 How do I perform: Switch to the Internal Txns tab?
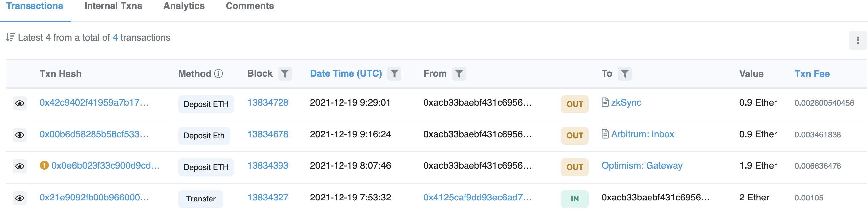coord(113,6)
